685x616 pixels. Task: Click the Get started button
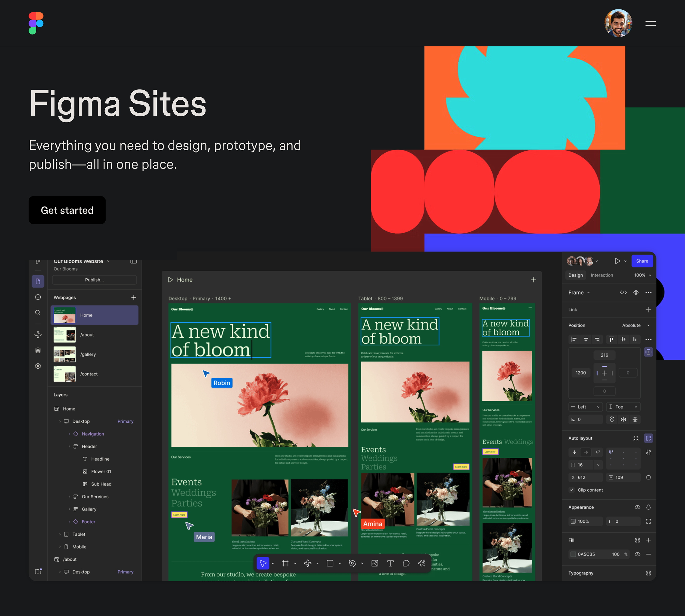tap(67, 210)
